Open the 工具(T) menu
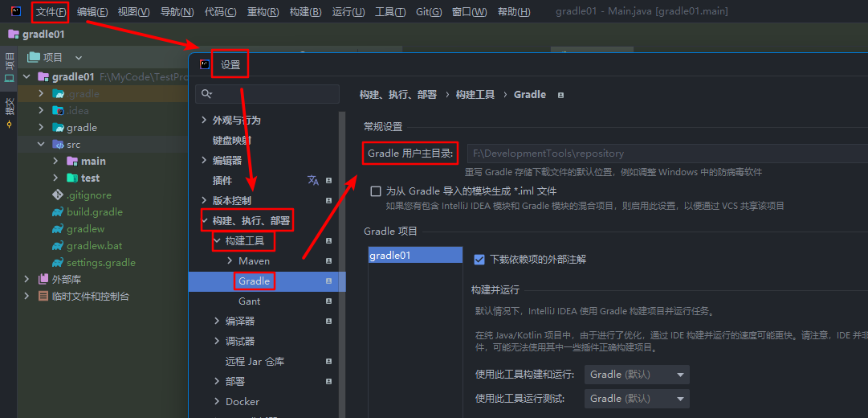 coord(390,11)
